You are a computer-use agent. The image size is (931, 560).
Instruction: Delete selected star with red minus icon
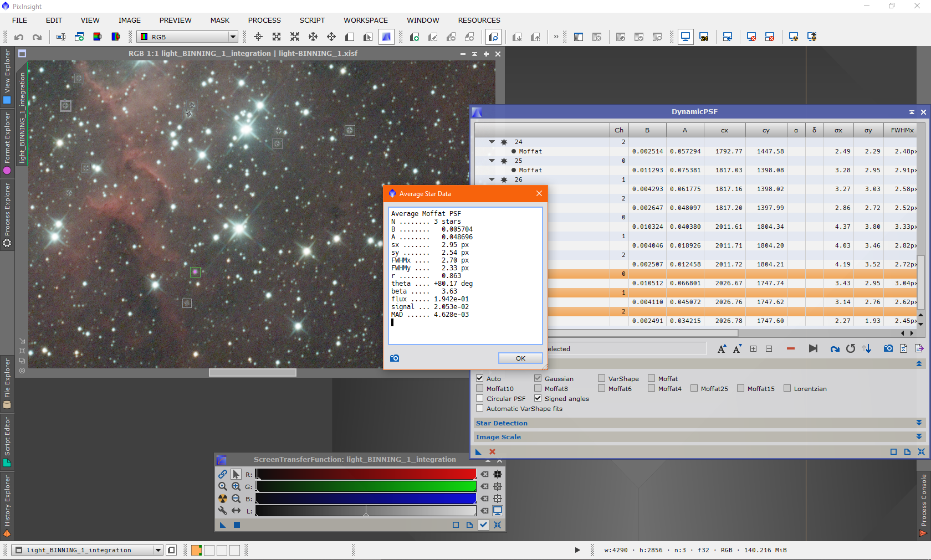tap(791, 348)
